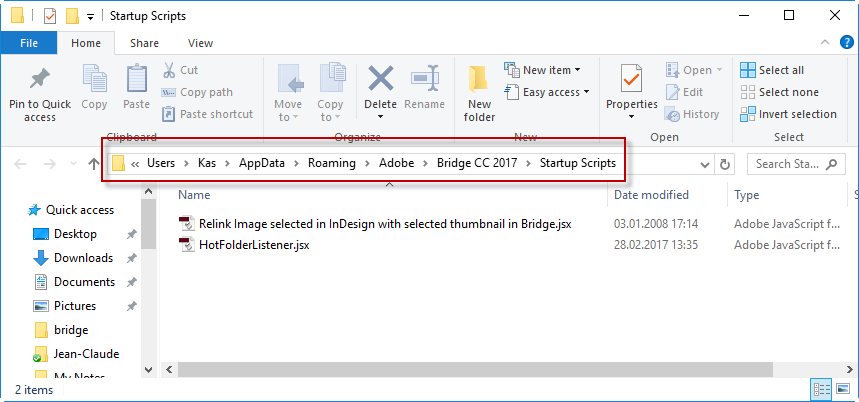This screenshot has width=859, height=402.
Task: Click the Pin to Quick access icon
Action: (x=39, y=81)
